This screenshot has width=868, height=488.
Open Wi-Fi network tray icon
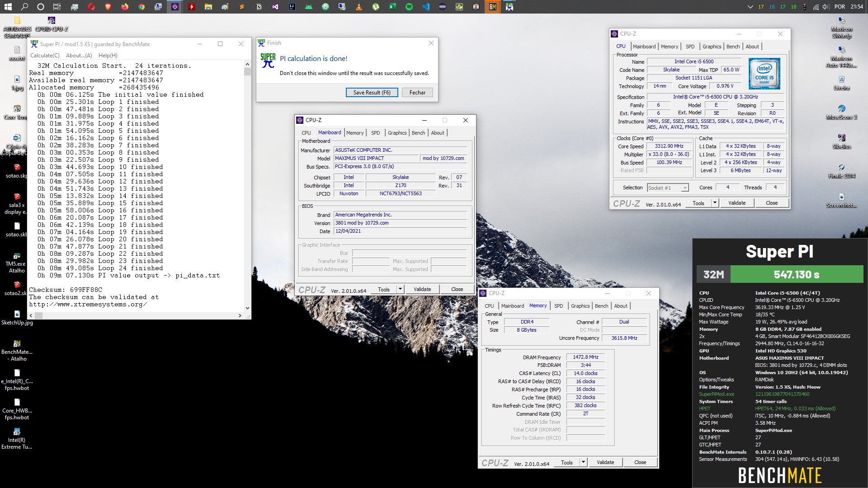click(x=816, y=7)
